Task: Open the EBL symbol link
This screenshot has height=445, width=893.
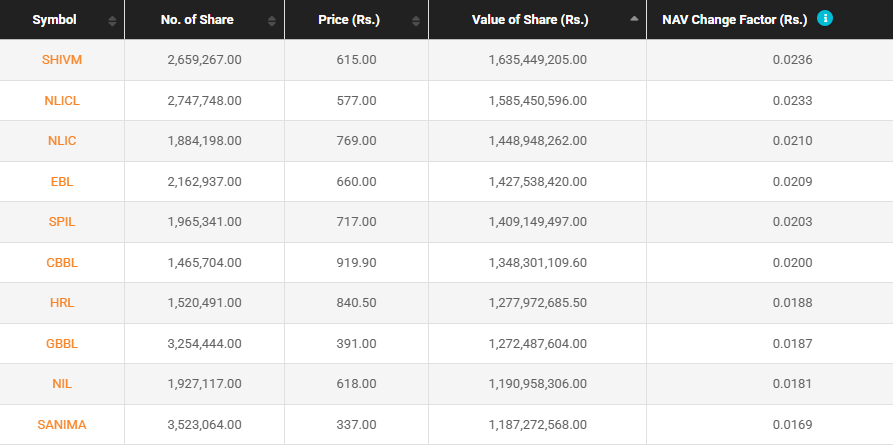Action: coord(62,182)
